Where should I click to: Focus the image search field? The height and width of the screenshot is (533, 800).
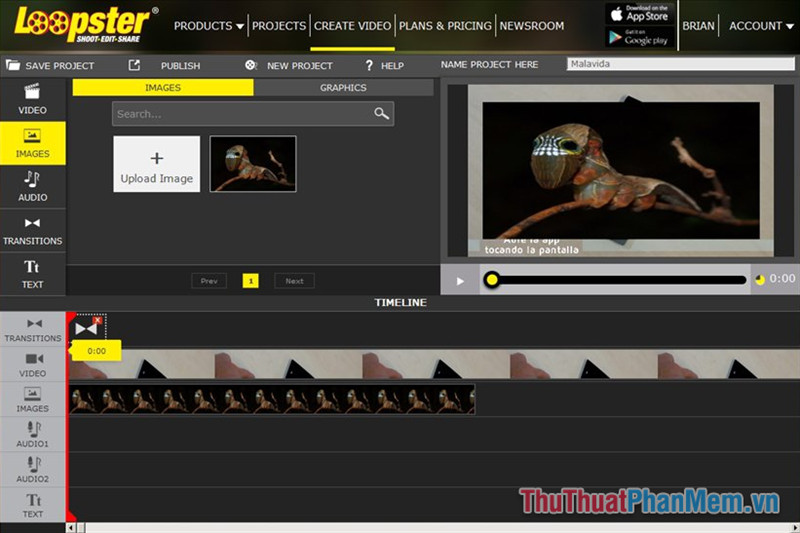coord(253,113)
